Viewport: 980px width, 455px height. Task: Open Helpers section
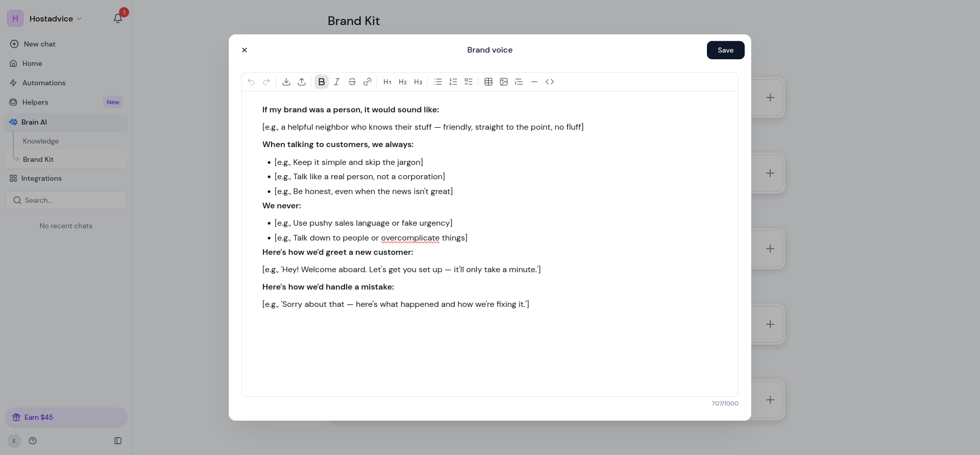(66, 102)
